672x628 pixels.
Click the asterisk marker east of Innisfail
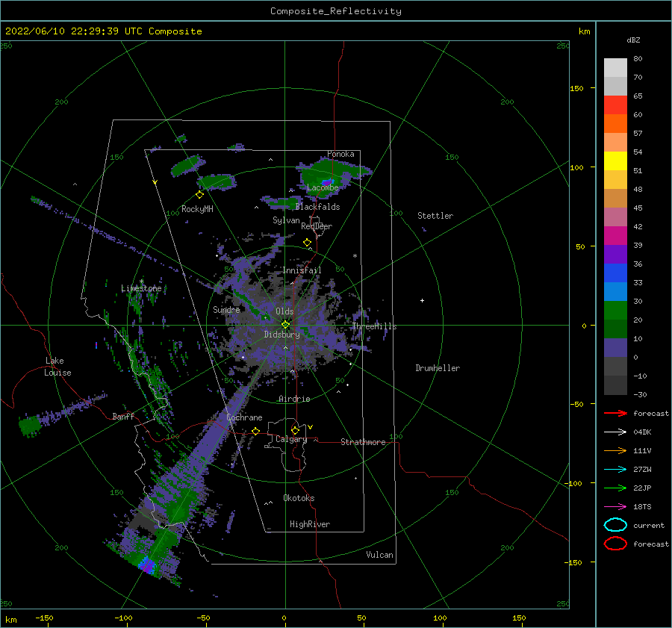pyautogui.click(x=355, y=256)
